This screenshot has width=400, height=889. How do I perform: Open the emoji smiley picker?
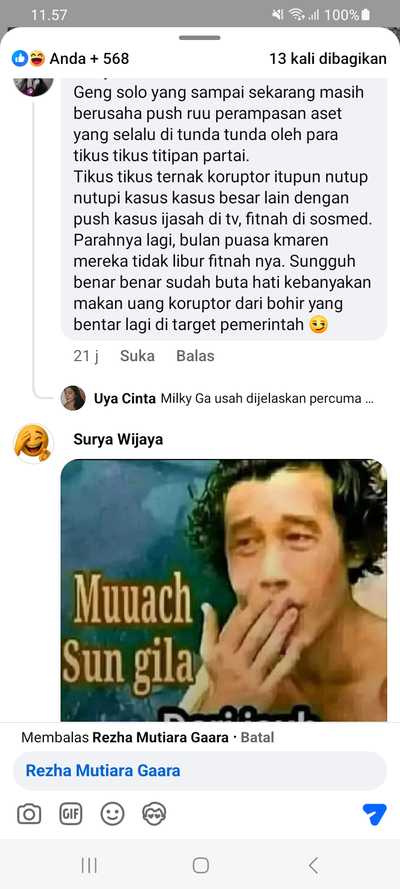(112, 815)
